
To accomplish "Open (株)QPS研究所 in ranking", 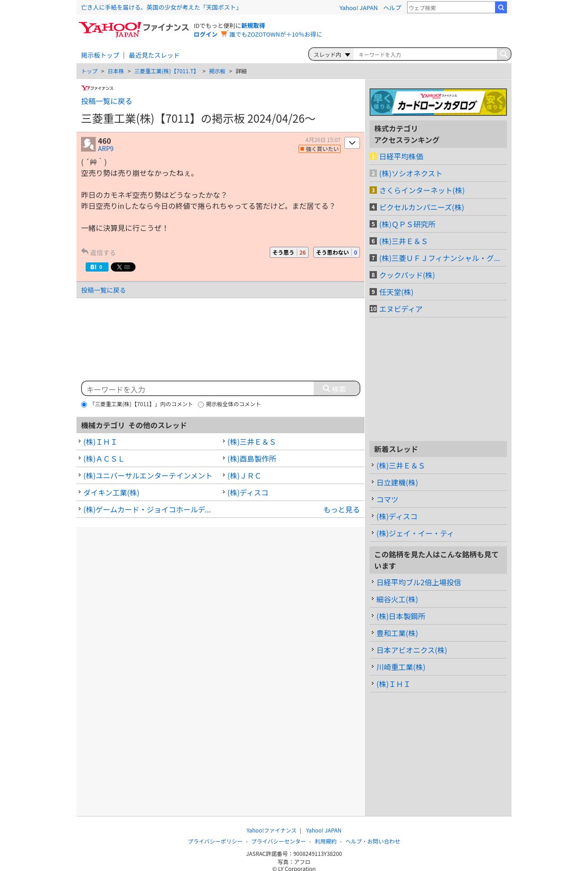I will pyautogui.click(x=407, y=224).
